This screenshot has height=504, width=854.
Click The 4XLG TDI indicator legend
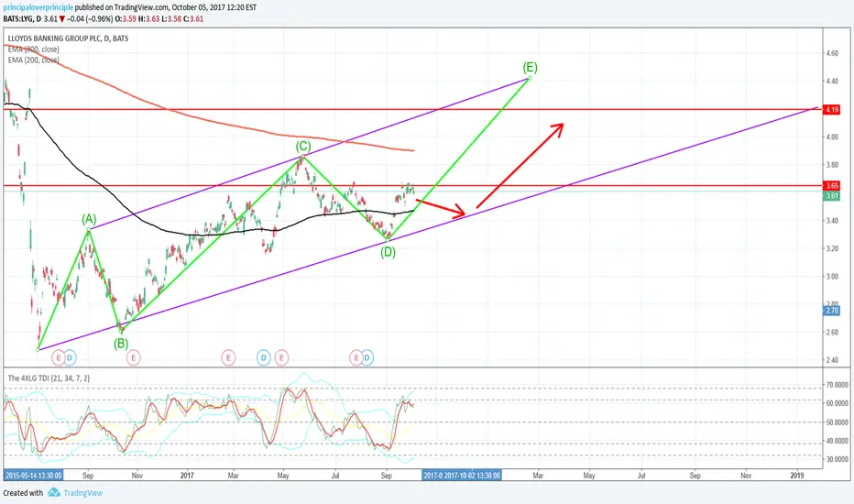click(x=49, y=378)
